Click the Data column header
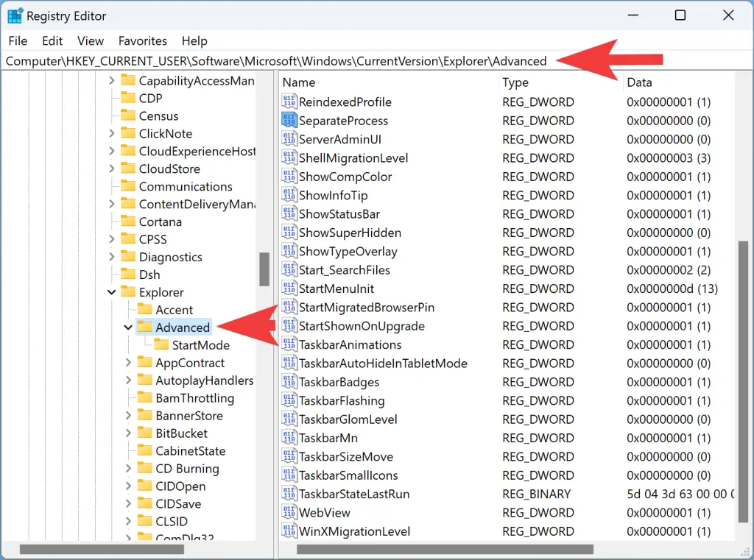This screenshot has height=560, width=754. [x=679, y=82]
